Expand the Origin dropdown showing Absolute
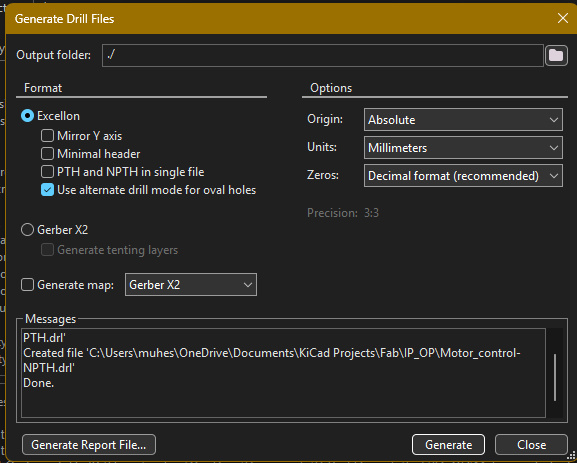Screen dimensions: 577x463 click(463, 120)
